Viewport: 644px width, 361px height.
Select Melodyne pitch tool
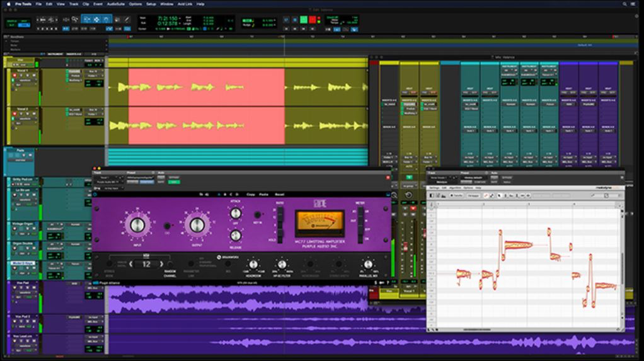[505, 195]
